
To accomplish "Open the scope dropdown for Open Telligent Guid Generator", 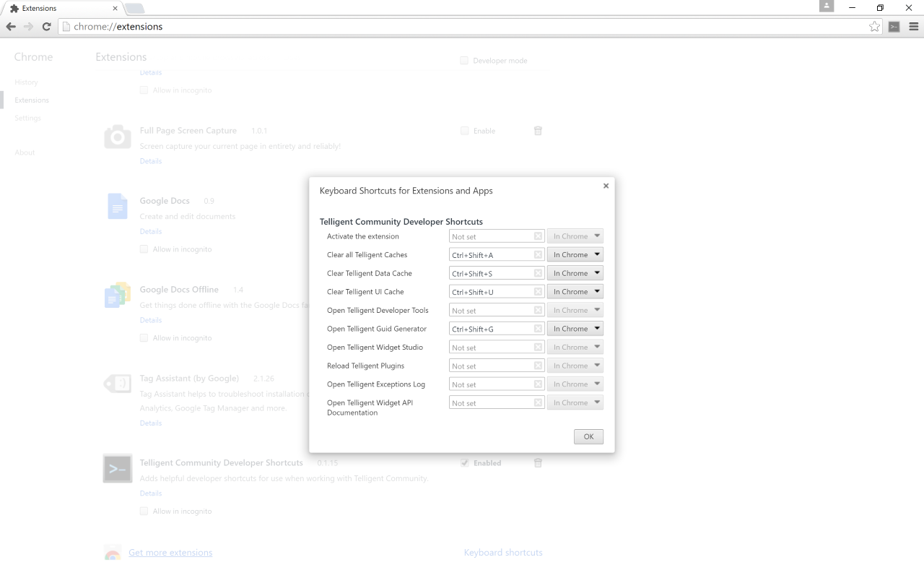I will click(575, 328).
